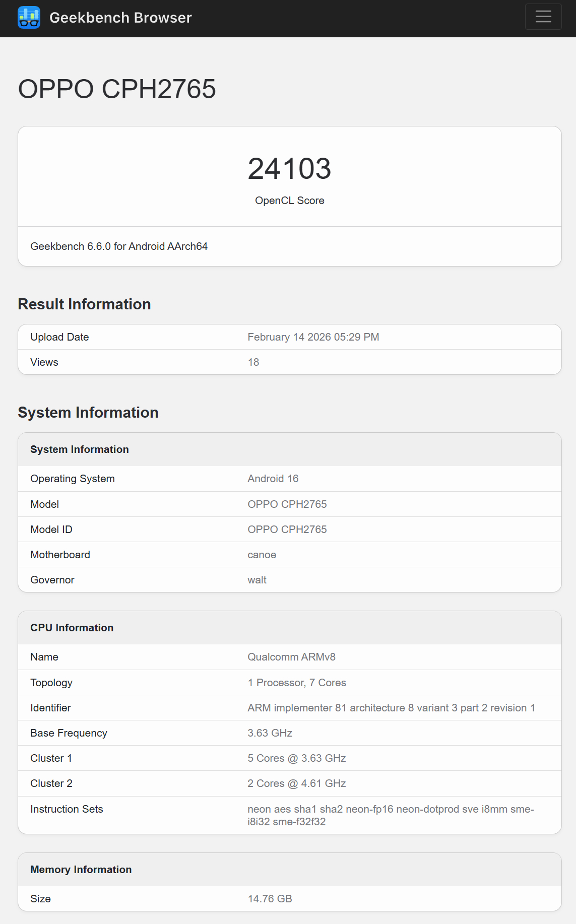Click the Motherboard value canoe
576x924 pixels.
[x=262, y=555]
